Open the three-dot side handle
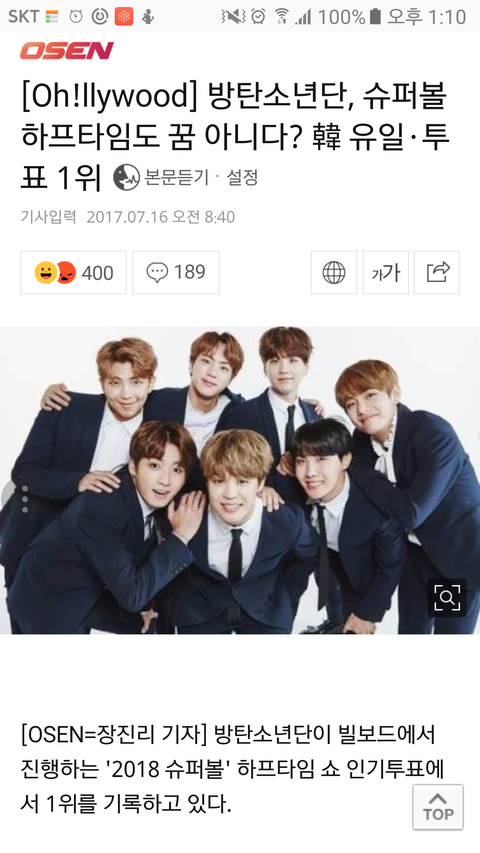 coord(22,499)
